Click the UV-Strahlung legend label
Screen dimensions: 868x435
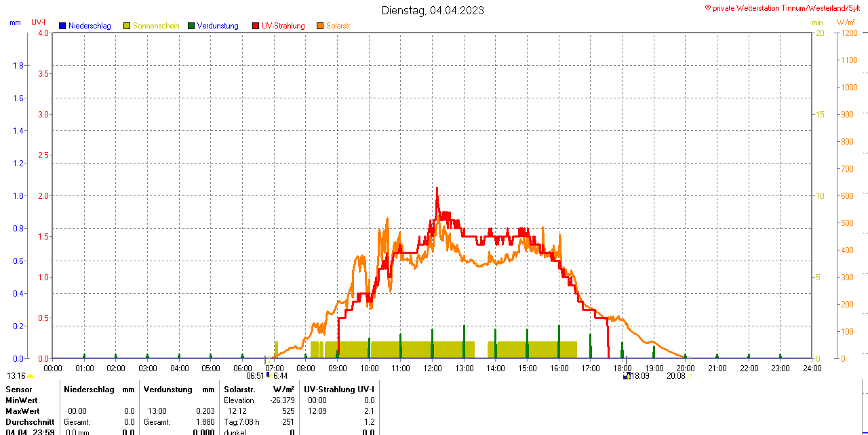(x=283, y=26)
